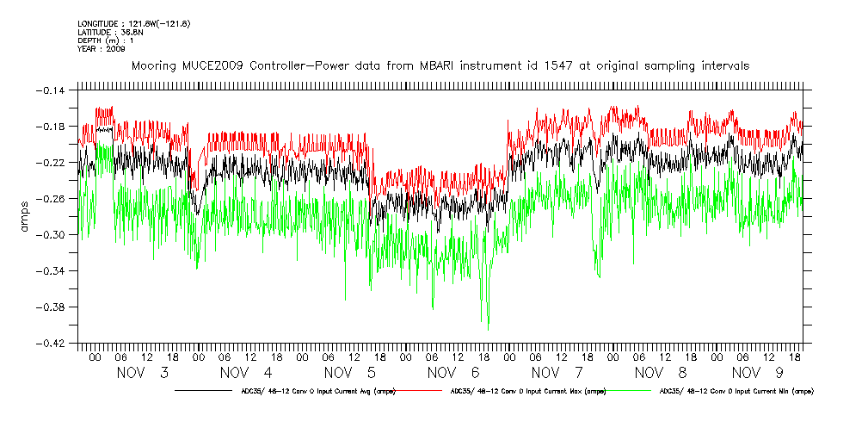Screen dimensions: 868x434
Task: Click the -0.42 y-axis tick label
Action: (x=54, y=344)
